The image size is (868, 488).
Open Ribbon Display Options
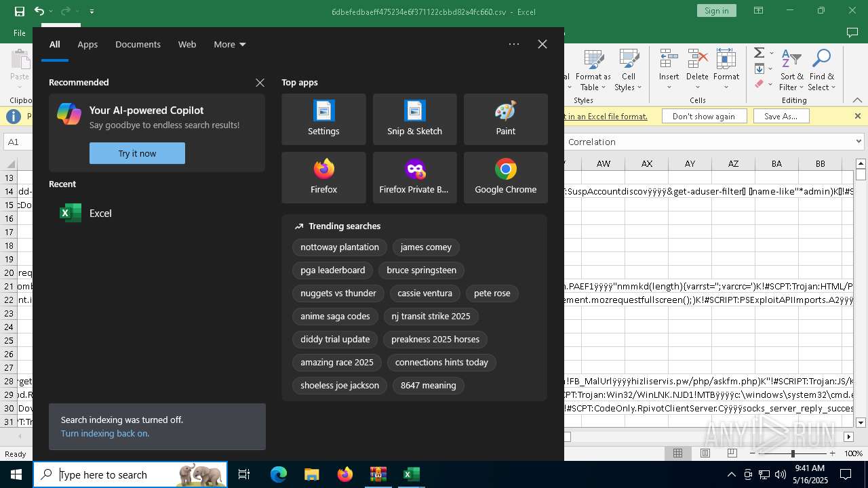tap(759, 11)
